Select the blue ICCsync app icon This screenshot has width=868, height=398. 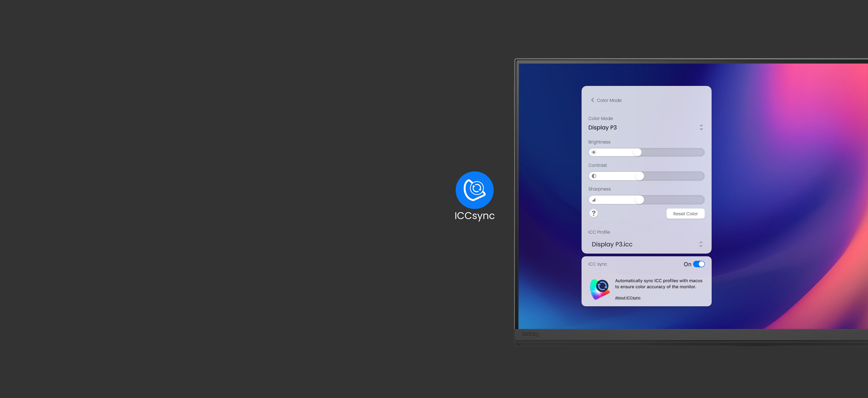click(474, 190)
